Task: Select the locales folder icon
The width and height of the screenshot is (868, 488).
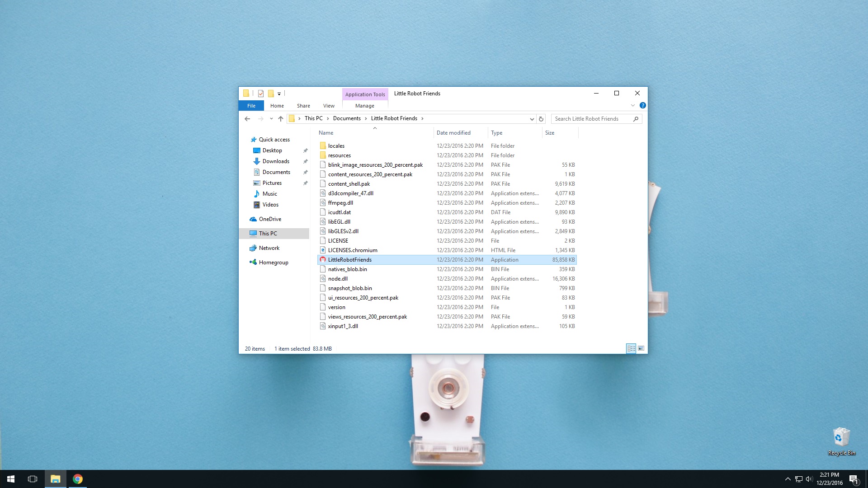Action: [323, 146]
